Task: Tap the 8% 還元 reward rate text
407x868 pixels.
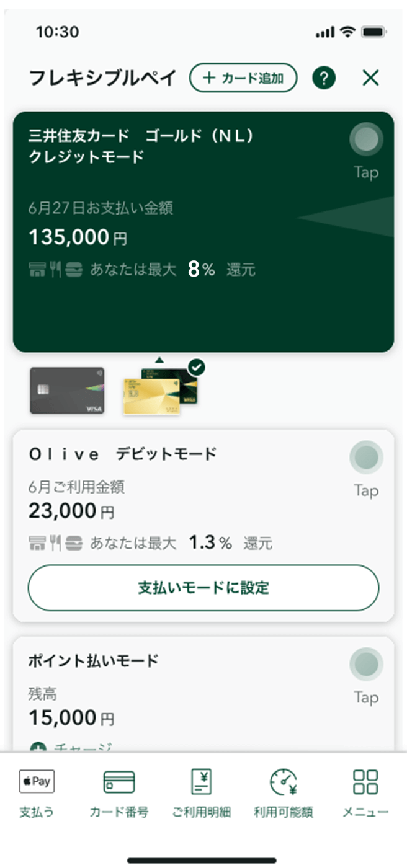Action: (221, 270)
